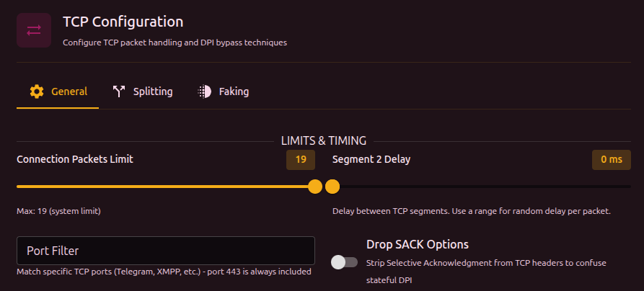Click the gear icon on General tab
644x291 pixels.
click(x=37, y=91)
